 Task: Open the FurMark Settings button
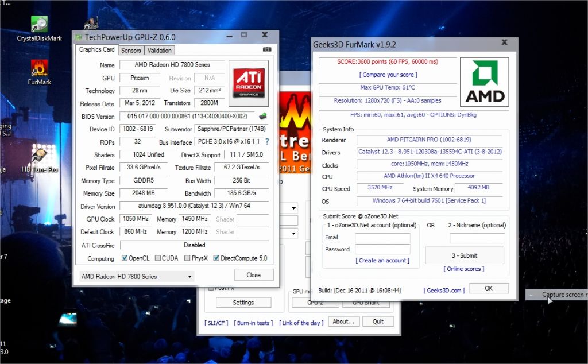click(x=243, y=303)
